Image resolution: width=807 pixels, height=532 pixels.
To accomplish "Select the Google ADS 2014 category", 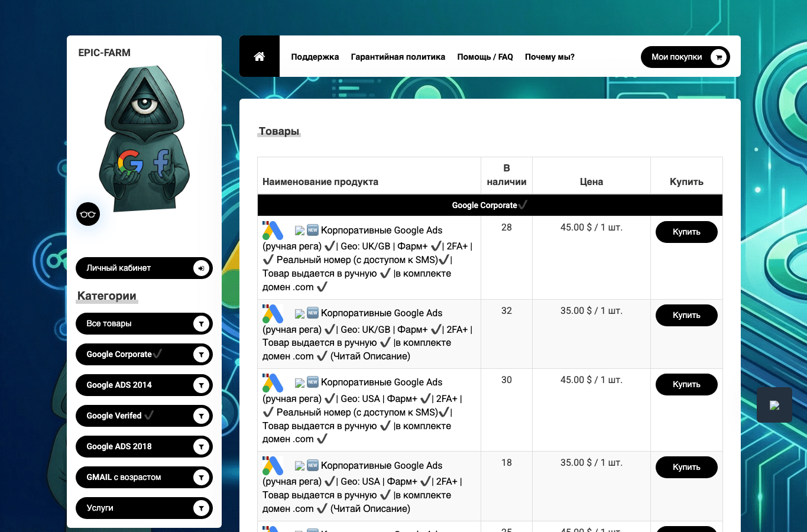I will click(144, 385).
